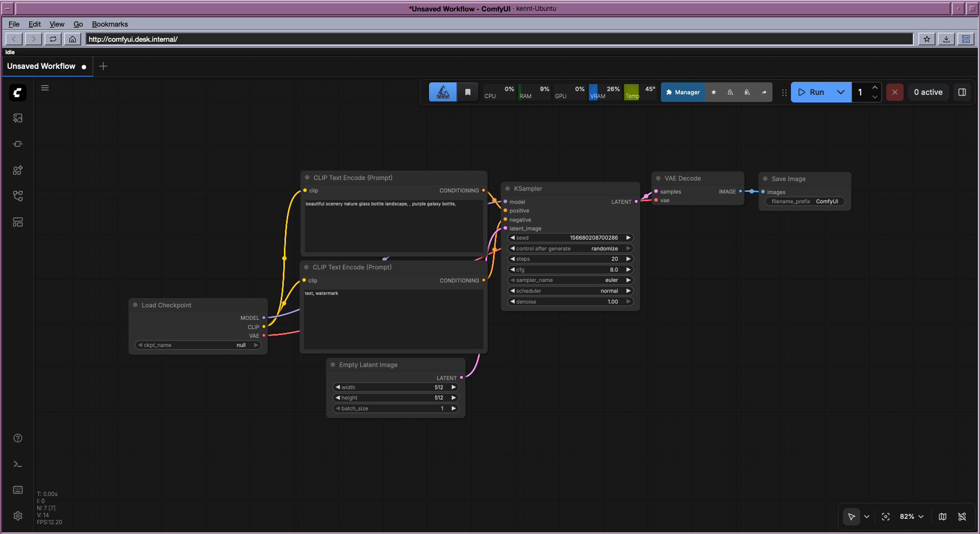Collapse the KSampler node dot

[x=508, y=189]
